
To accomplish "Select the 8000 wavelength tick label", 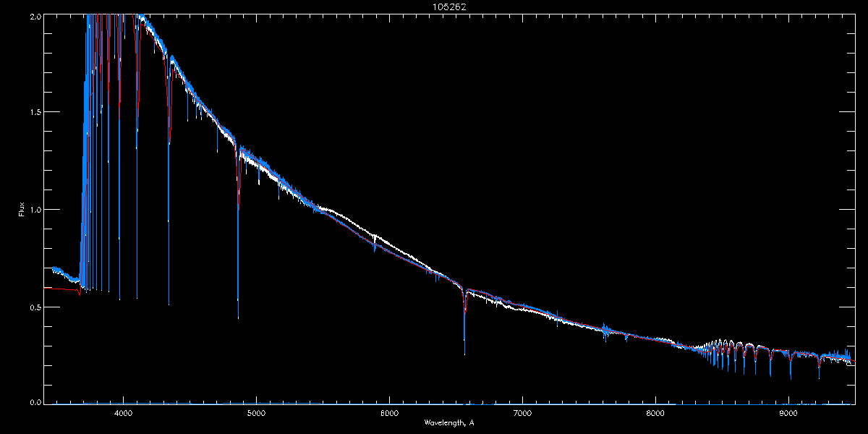I will pos(655,413).
